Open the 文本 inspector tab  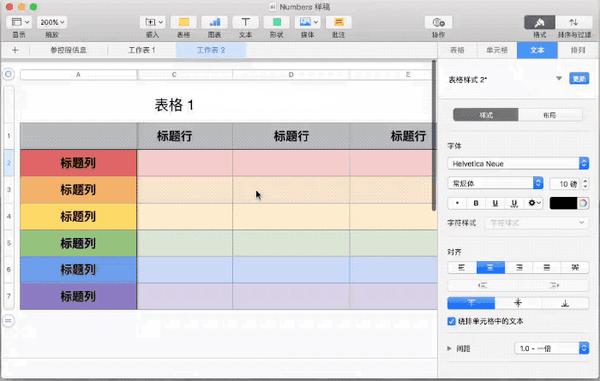coord(537,50)
